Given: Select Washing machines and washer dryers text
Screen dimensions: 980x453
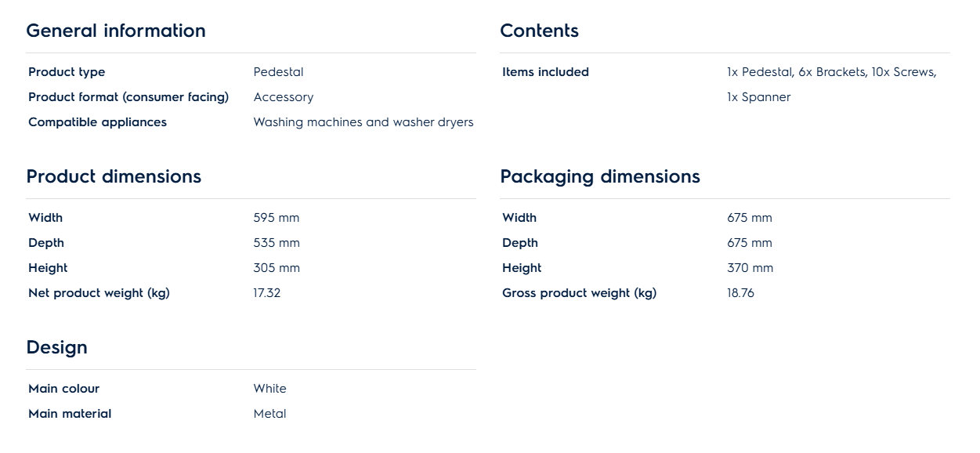Looking at the screenshot, I should pyautogui.click(x=363, y=122).
